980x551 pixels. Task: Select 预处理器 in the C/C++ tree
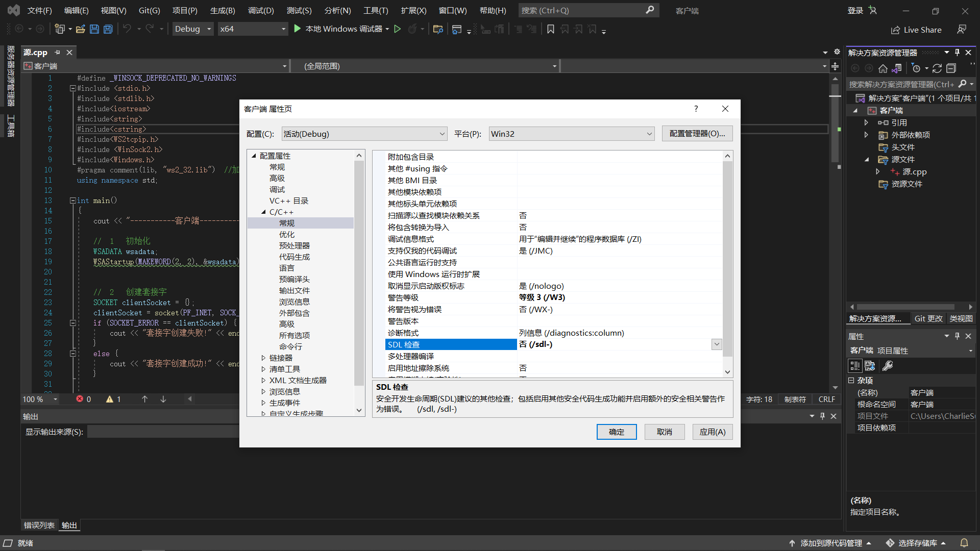tap(294, 245)
